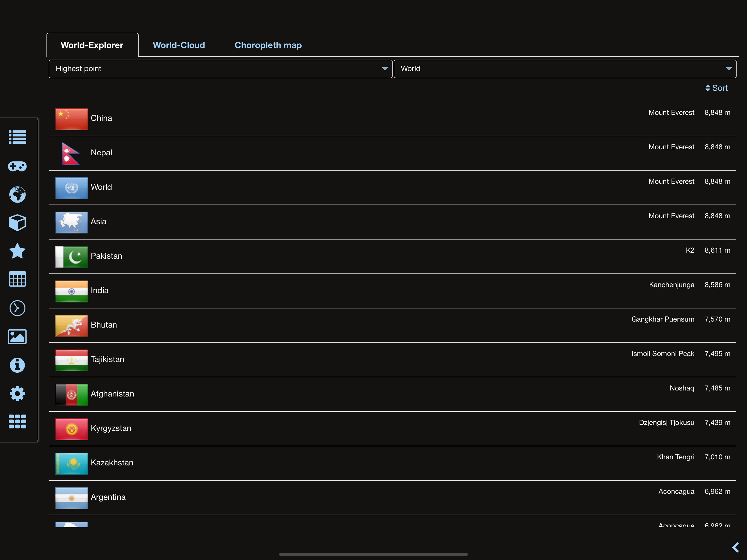Select the China flag thumbnail
Screen dimensions: 747x560
tap(72, 119)
